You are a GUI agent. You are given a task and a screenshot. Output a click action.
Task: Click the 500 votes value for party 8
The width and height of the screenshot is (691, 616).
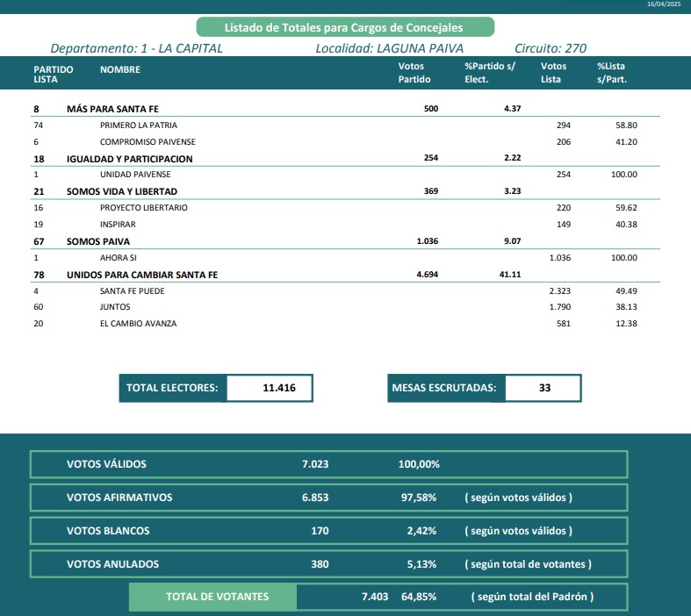tap(431, 108)
